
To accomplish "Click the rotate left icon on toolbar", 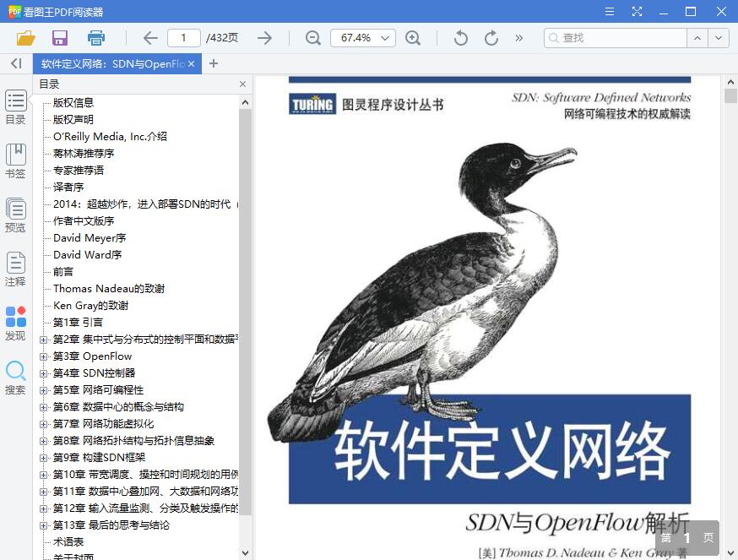I will click(460, 38).
